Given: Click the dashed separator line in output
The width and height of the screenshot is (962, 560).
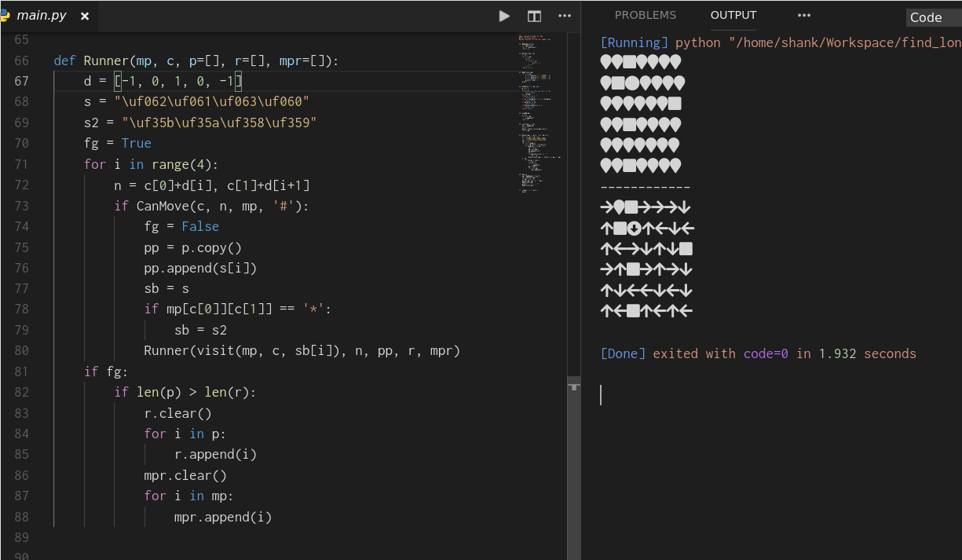Looking at the screenshot, I should pyautogui.click(x=646, y=188).
